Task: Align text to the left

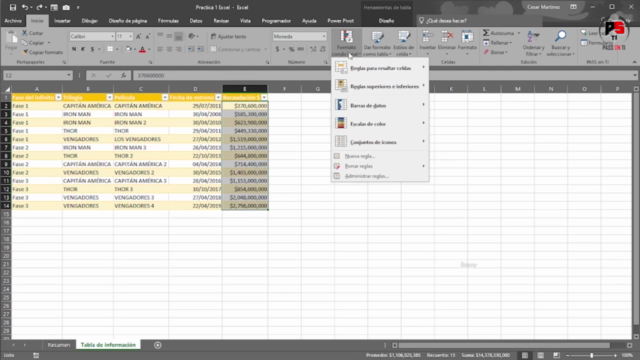Action: coord(160,49)
